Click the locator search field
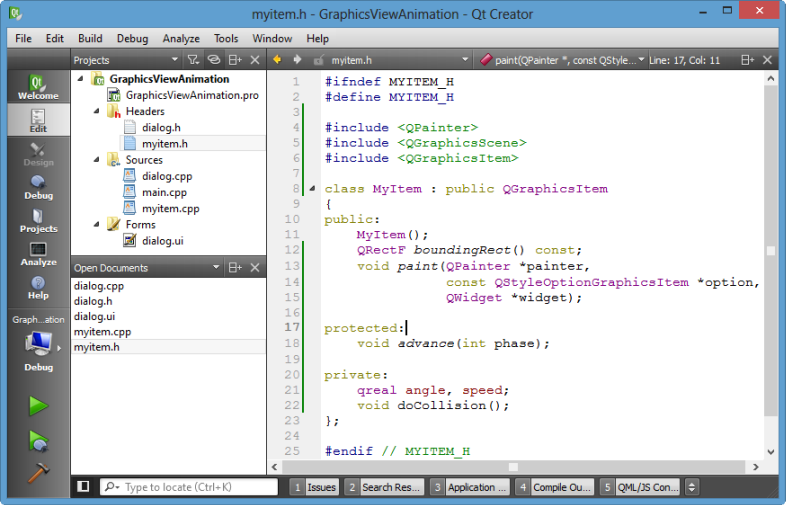786x505 pixels. [x=189, y=487]
